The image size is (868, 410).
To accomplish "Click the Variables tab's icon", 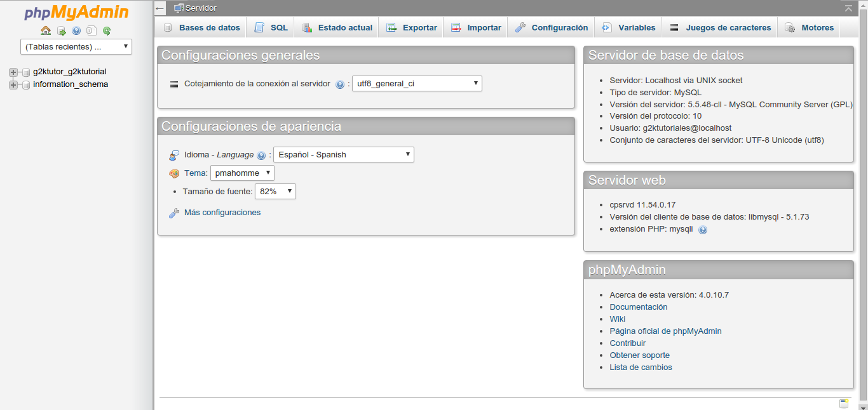I will click(x=607, y=27).
